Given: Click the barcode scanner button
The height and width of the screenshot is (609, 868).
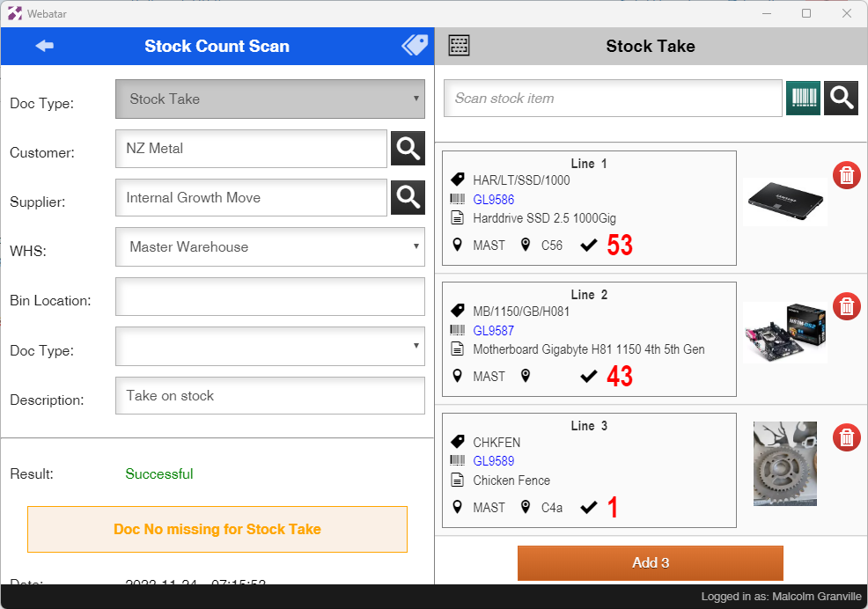Looking at the screenshot, I should coord(803,99).
